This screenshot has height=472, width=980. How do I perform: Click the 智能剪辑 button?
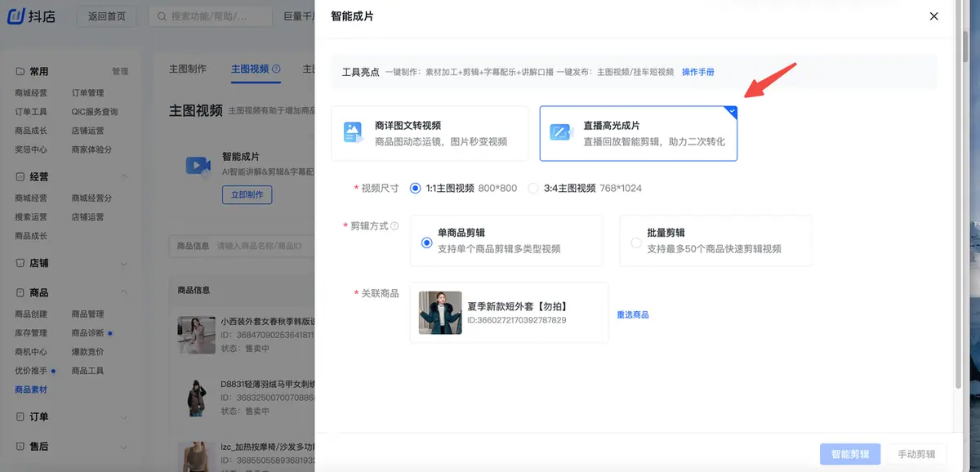pyautogui.click(x=850, y=454)
